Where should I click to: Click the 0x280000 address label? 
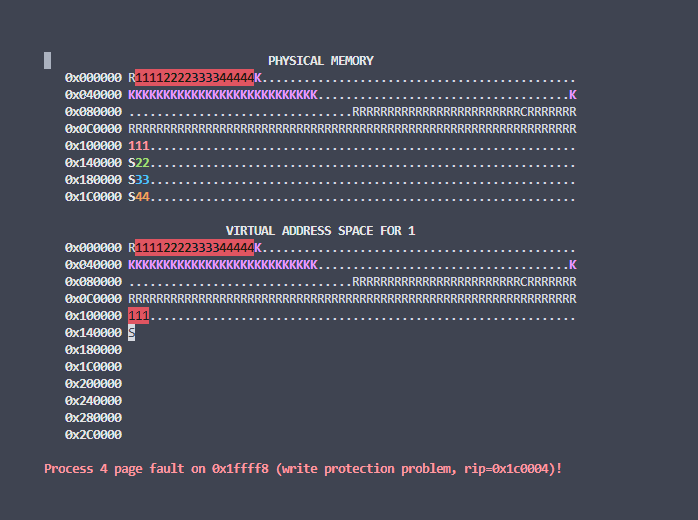[93, 418]
